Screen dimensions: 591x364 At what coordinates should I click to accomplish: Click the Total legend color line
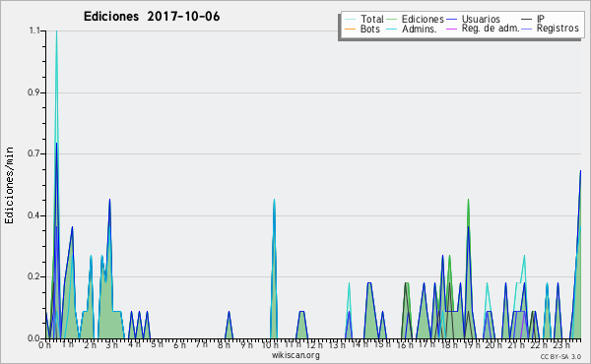point(350,20)
